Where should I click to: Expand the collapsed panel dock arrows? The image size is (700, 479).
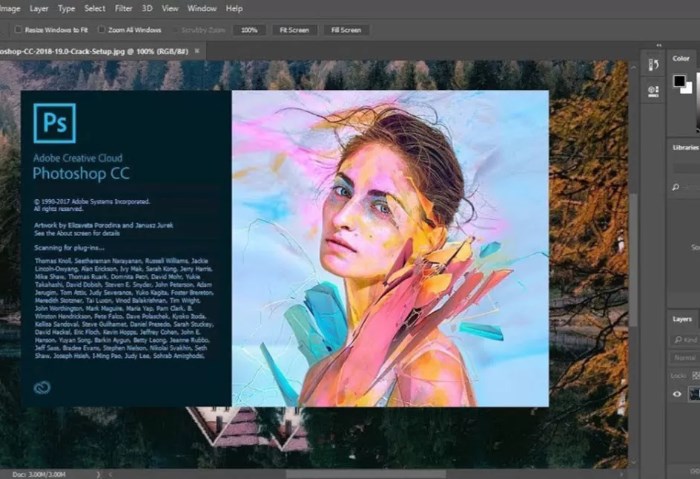pyautogui.click(x=659, y=45)
